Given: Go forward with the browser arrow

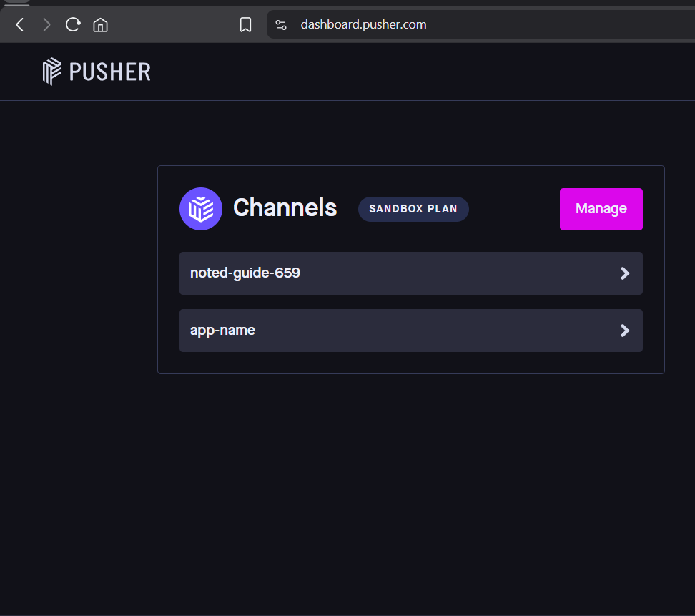Looking at the screenshot, I should click(46, 25).
